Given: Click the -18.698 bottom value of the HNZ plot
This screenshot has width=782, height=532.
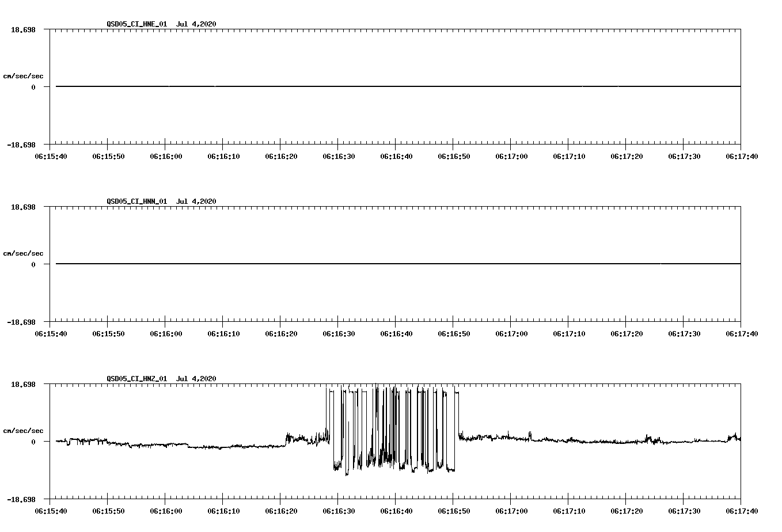Looking at the screenshot, I should [x=21, y=499].
